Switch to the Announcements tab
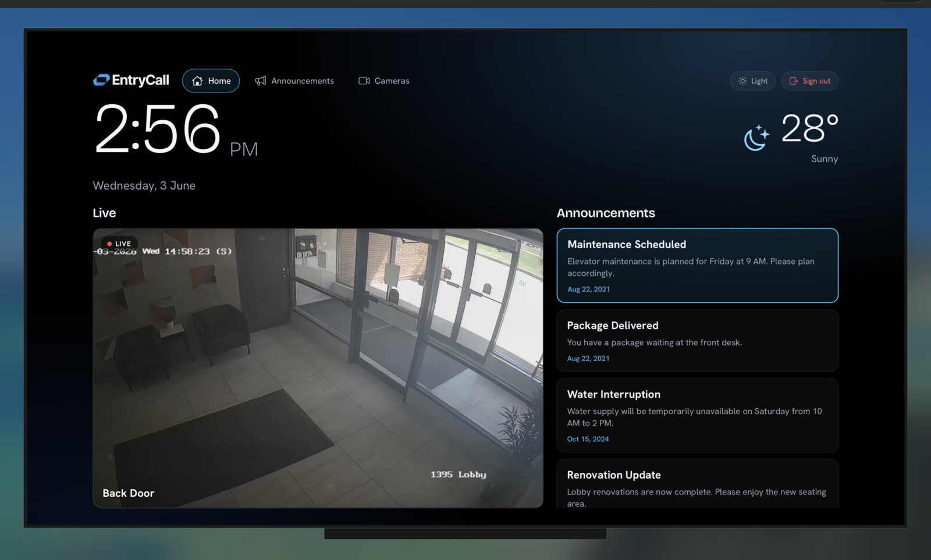Image resolution: width=931 pixels, height=560 pixels. pyautogui.click(x=294, y=81)
